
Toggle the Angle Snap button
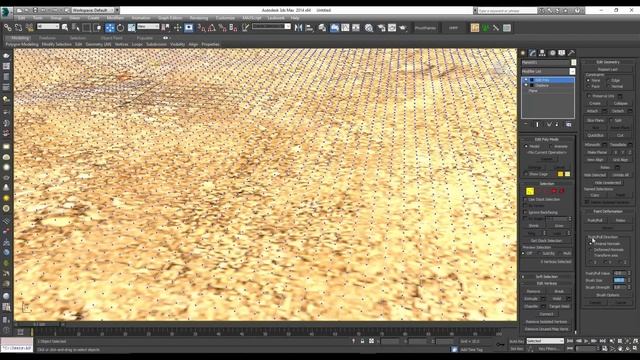pos(212,28)
